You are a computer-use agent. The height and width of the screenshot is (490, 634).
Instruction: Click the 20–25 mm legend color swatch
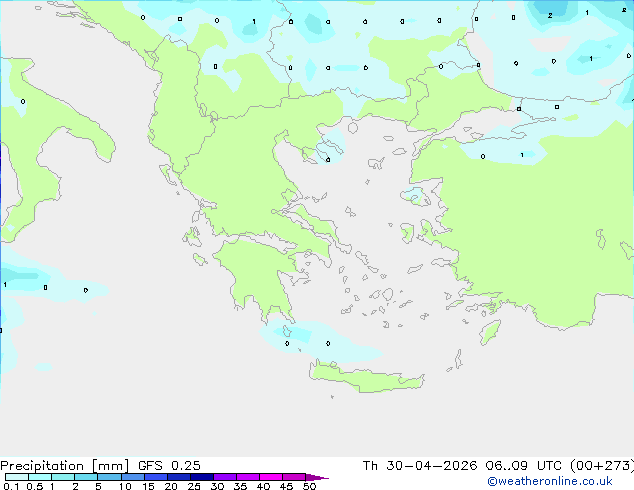178,477
